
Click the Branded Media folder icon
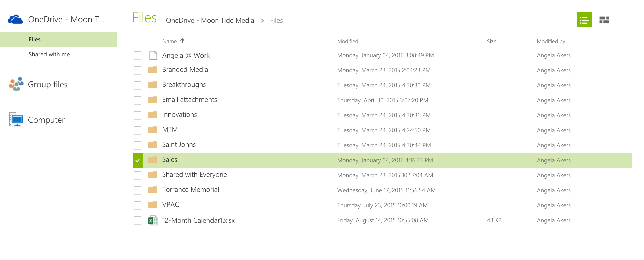point(152,70)
